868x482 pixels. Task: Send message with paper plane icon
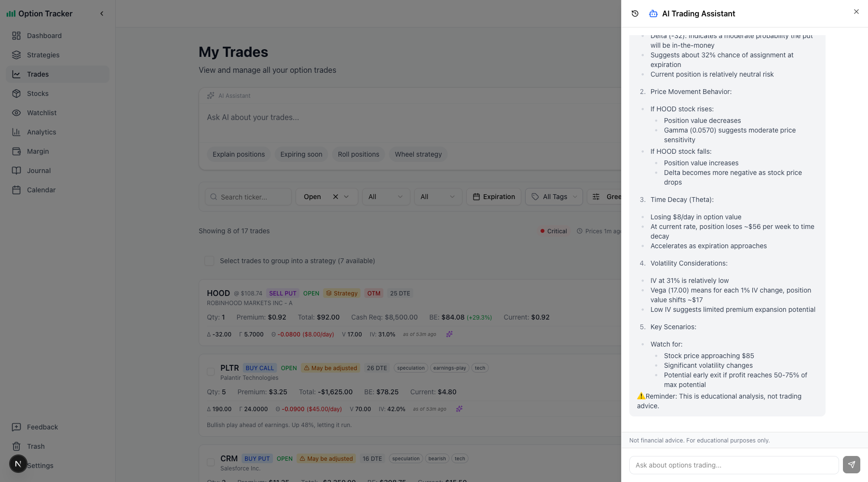pos(851,465)
